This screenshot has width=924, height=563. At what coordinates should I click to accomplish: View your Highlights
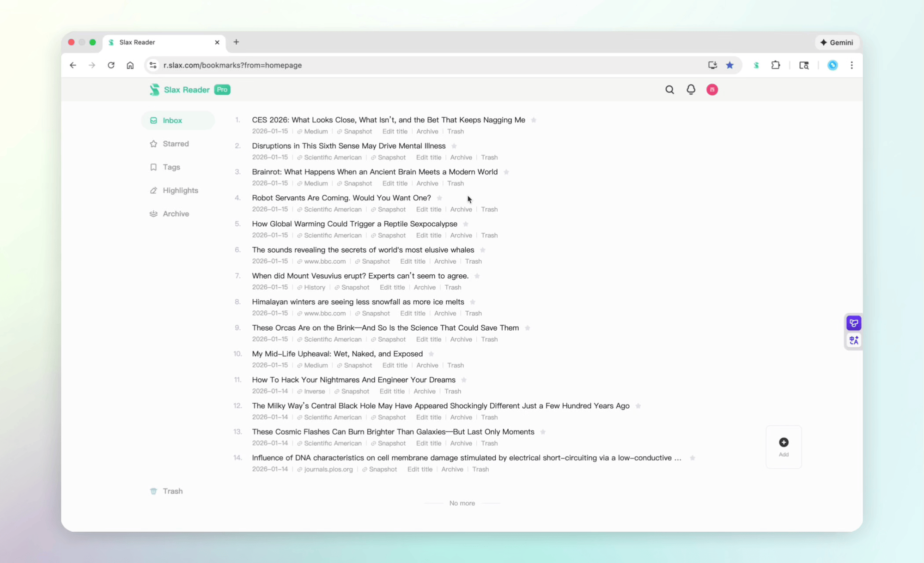point(180,190)
